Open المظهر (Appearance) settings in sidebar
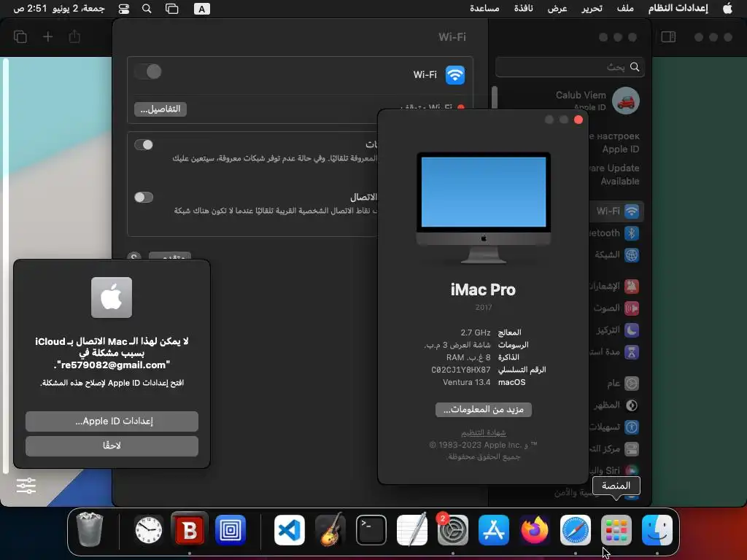The height and width of the screenshot is (560, 747). click(617, 405)
